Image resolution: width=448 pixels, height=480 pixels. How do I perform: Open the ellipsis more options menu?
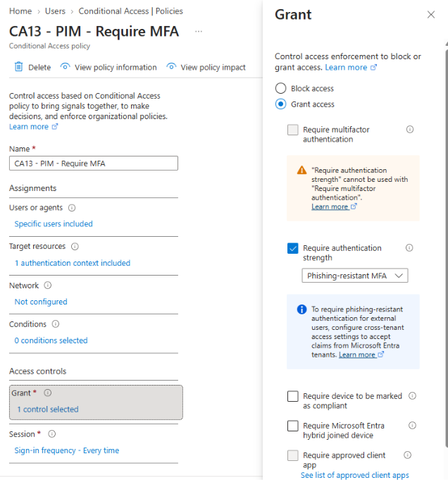point(199,31)
